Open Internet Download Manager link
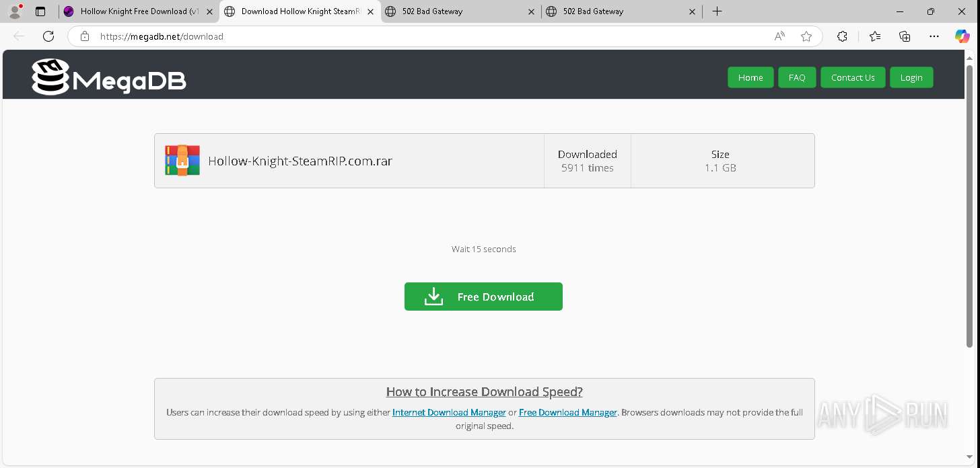The height and width of the screenshot is (468, 980). 449,412
